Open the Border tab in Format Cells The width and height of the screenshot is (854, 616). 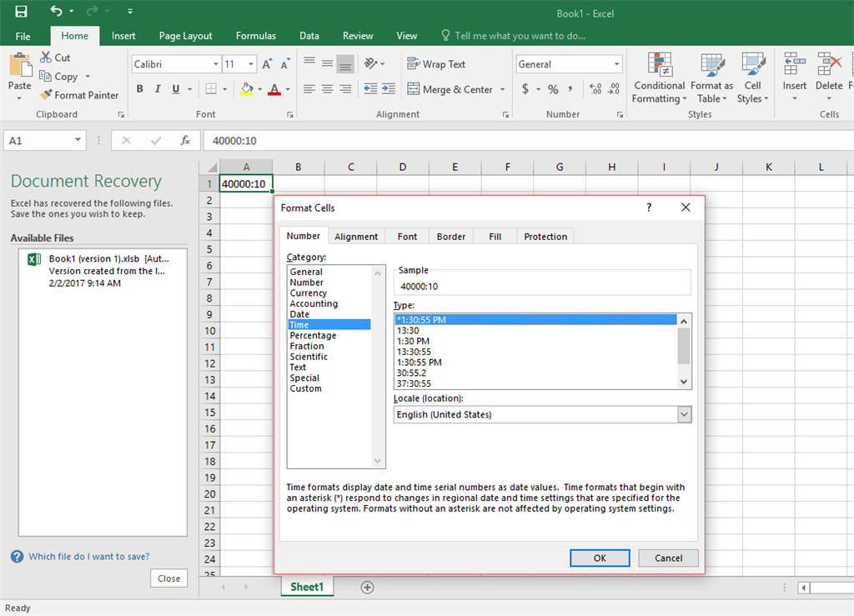(x=451, y=236)
